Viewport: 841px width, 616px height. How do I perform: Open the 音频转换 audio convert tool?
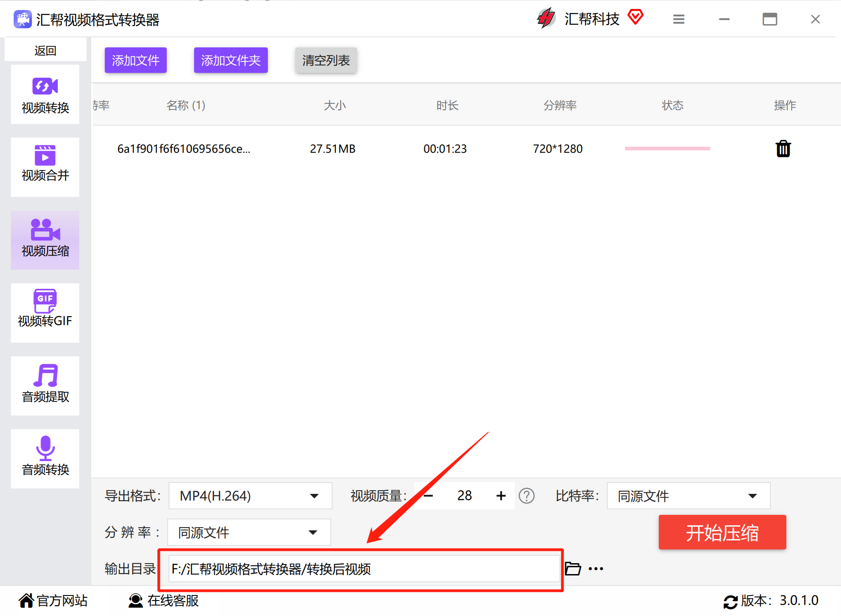coord(45,459)
